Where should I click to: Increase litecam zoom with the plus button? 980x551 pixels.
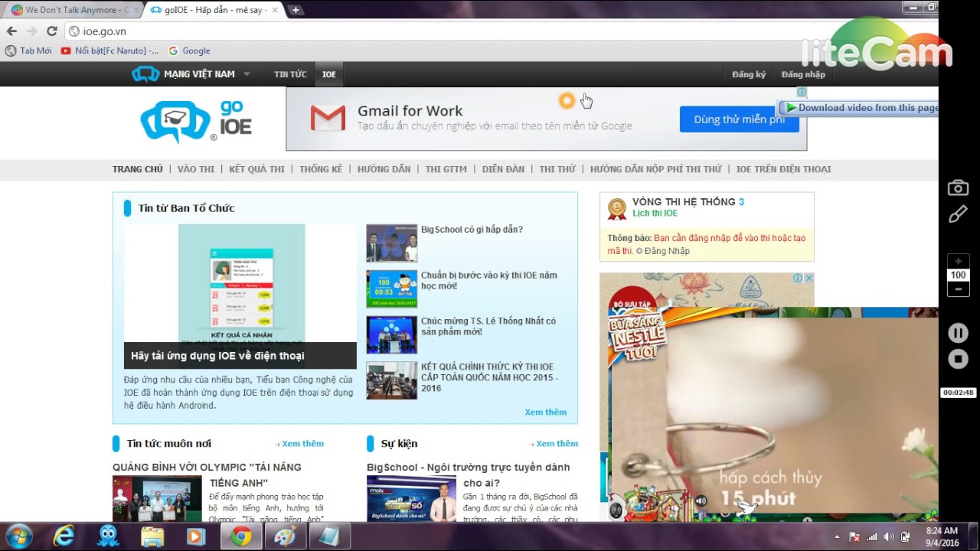pyautogui.click(x=958, y=261)
